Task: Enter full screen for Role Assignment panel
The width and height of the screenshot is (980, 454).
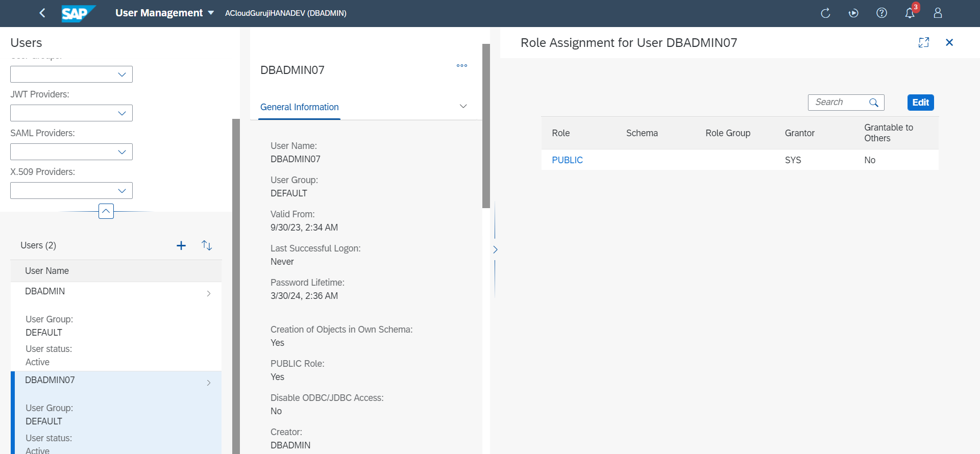Action: pyautogui.click(x=923, y=43)
